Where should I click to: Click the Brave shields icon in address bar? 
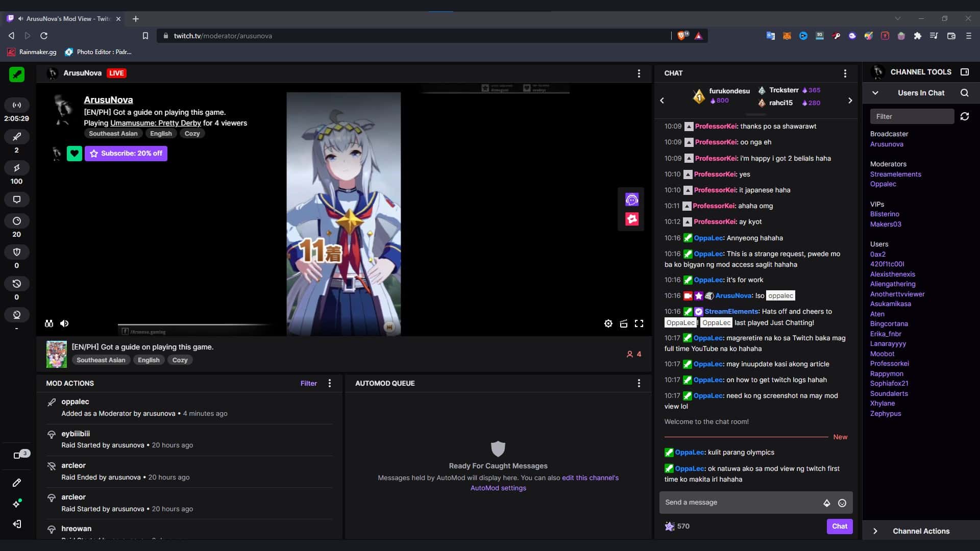[682, 36]
